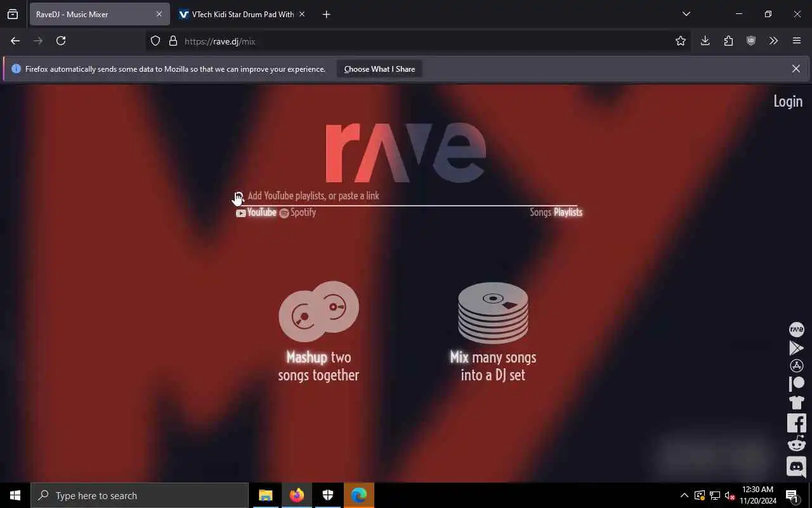812x508 pixels.
Task: Select Spotify as the source
Action: (x=298, y=213)
